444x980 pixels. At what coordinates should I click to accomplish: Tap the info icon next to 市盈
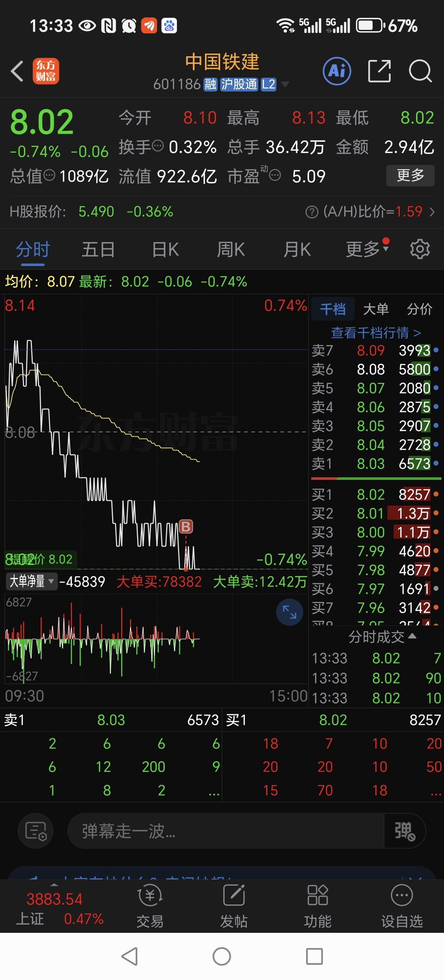(275, 175)
